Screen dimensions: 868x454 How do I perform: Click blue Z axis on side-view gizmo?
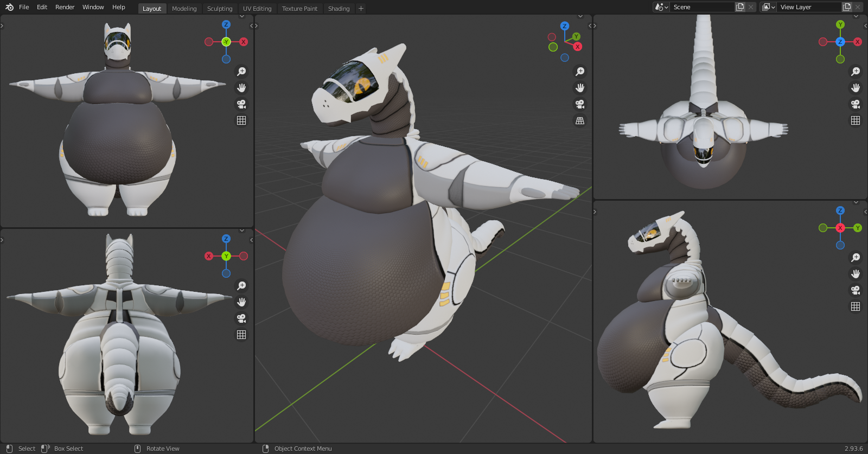click(x=840, y=210)
